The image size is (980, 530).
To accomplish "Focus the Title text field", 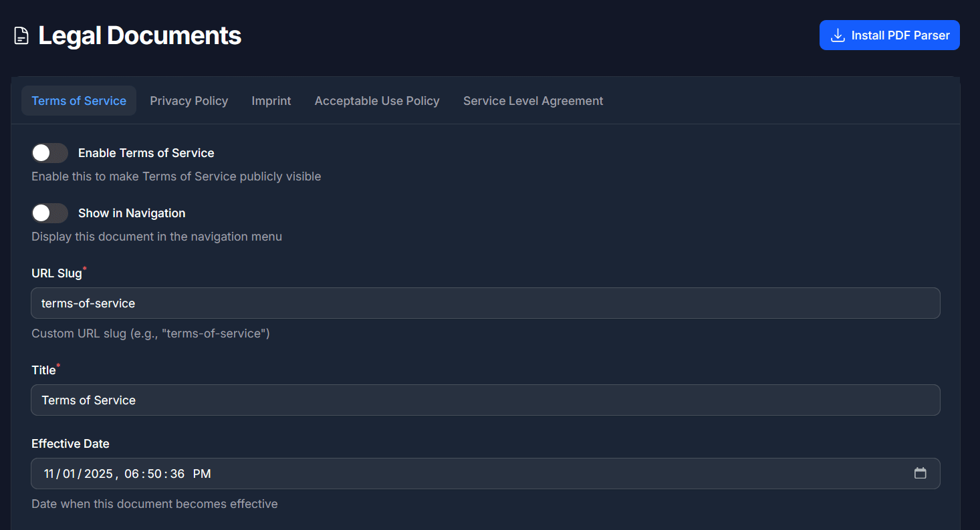I will (x=485, y=400).
